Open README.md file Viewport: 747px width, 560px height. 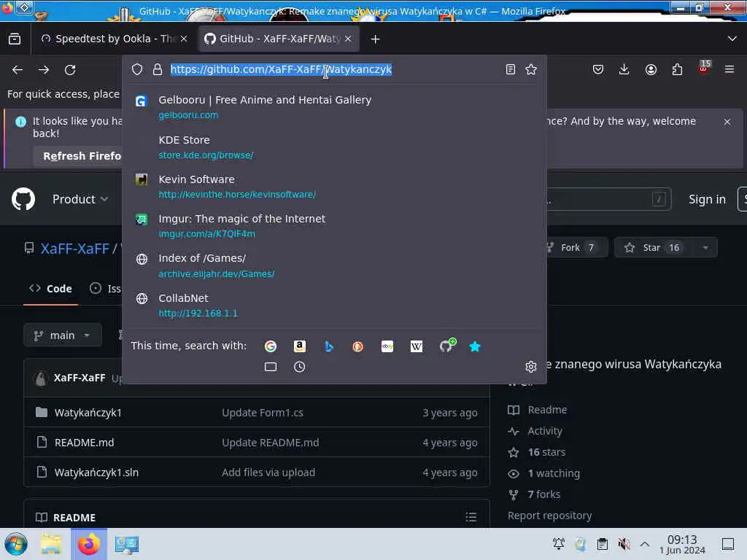(85, 443)
